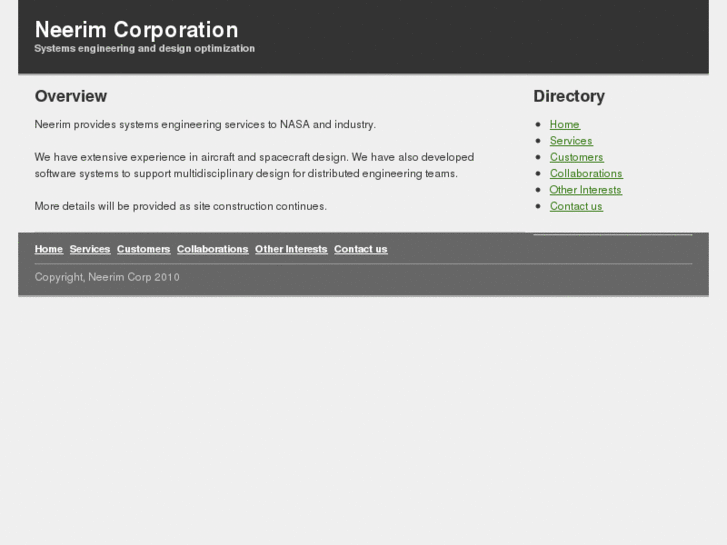
Task: Select Contact us in the Directory sidebar
Action: point(576,206)
